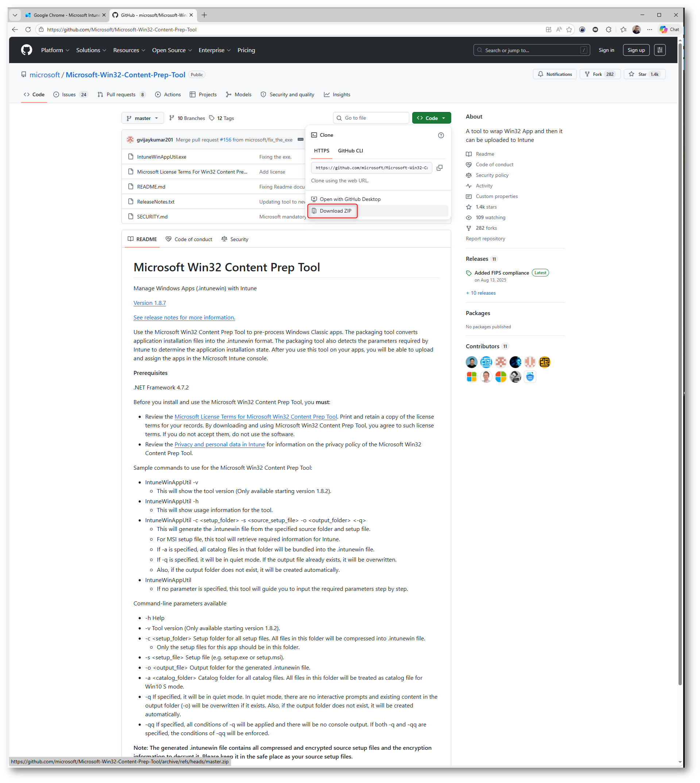This screenshot has width=700, height=783.
Task: Open the Added FIPS compliance release
Action: (x=502, y=273)
